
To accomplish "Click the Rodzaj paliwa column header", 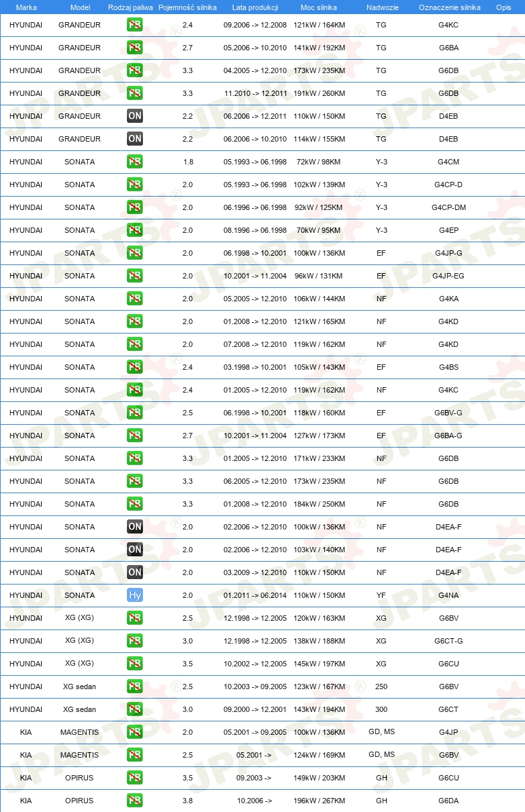I will (x=131, y=7).
